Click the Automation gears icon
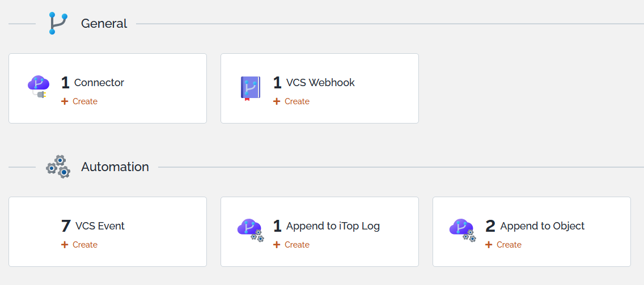This screenshot has height=285, width=644. 58,167
